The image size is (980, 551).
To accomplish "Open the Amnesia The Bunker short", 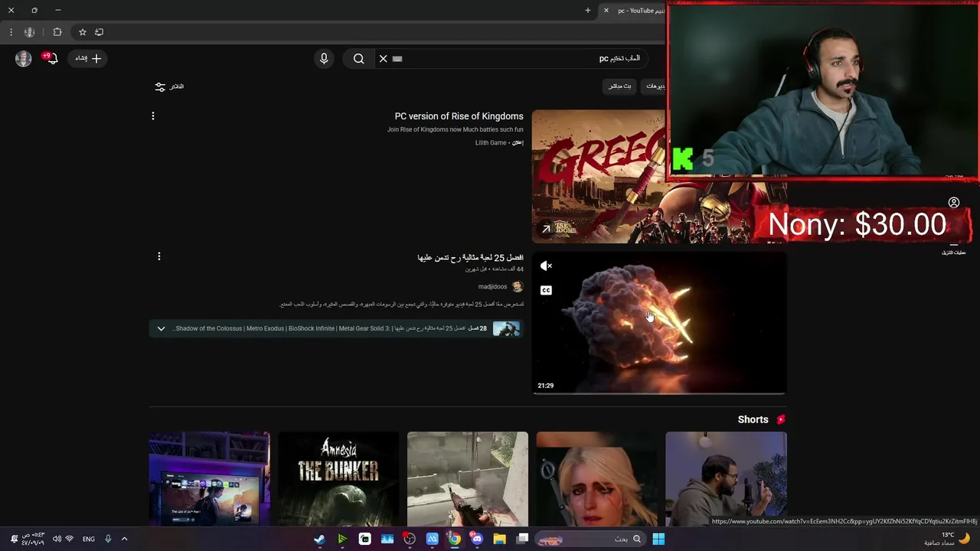I will point(338,479).
